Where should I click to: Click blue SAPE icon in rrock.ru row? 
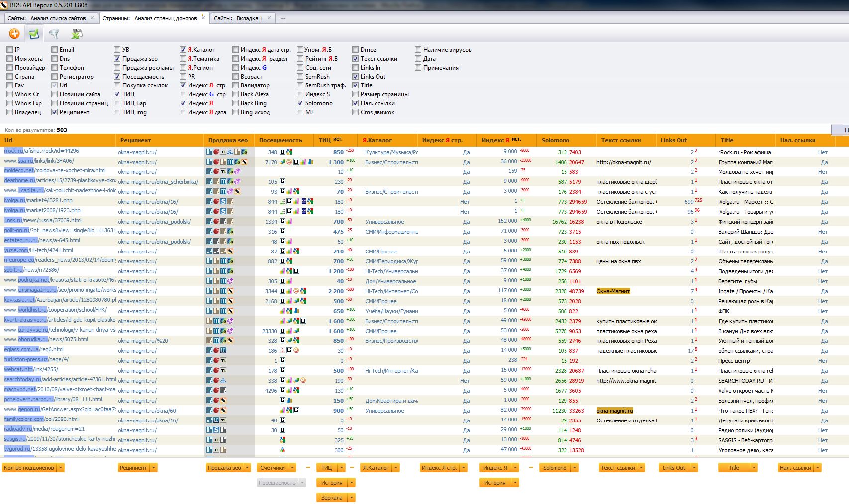click(x=209, y=152)
